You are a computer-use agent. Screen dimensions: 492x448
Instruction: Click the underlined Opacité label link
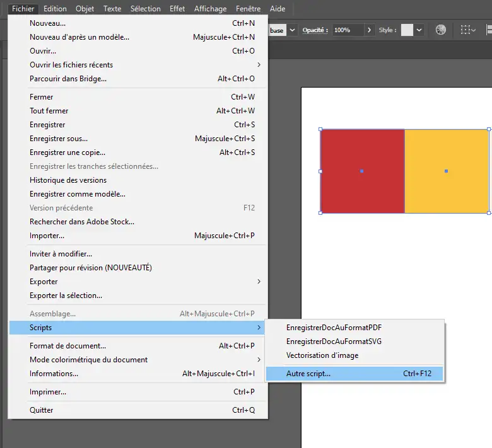pyautogui.click(x=315, y=30)
